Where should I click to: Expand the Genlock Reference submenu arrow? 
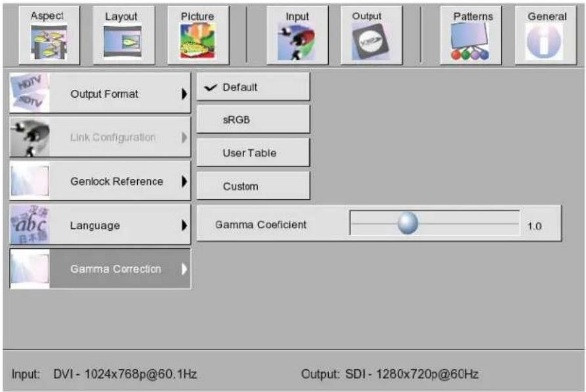tap(184, 182)
